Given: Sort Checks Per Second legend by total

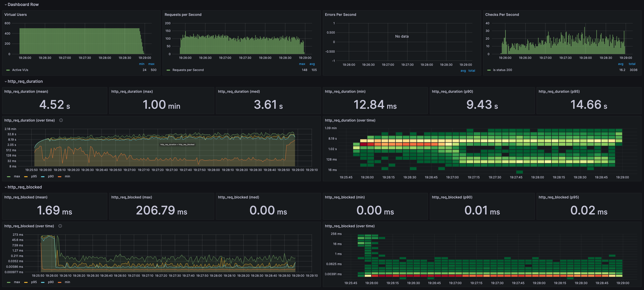Looking at the screenshot, I should pyautogui.click(x=632, y=64).
